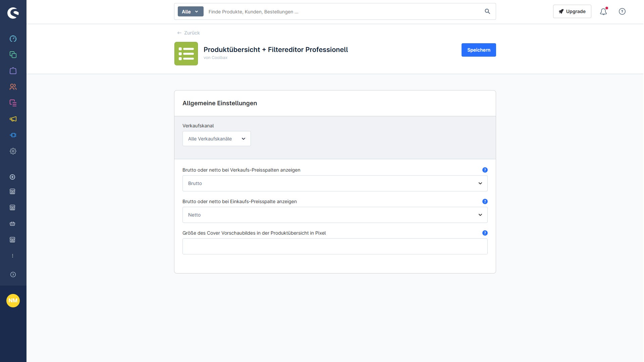644x362 pixels.
Task: Show help tooltip for Verkaufs-Preisspalten setting
Action: tap(485, 170)
